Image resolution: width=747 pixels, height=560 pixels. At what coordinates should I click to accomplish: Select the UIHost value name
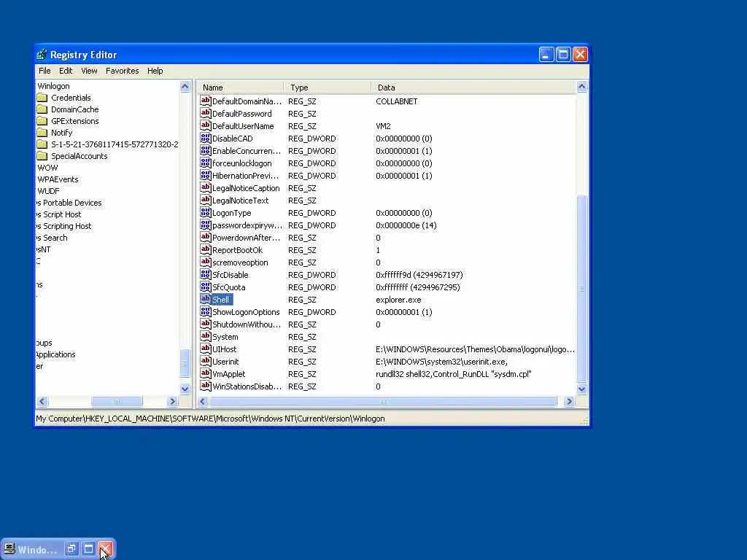pyautogui.click(x=225, y=349)
